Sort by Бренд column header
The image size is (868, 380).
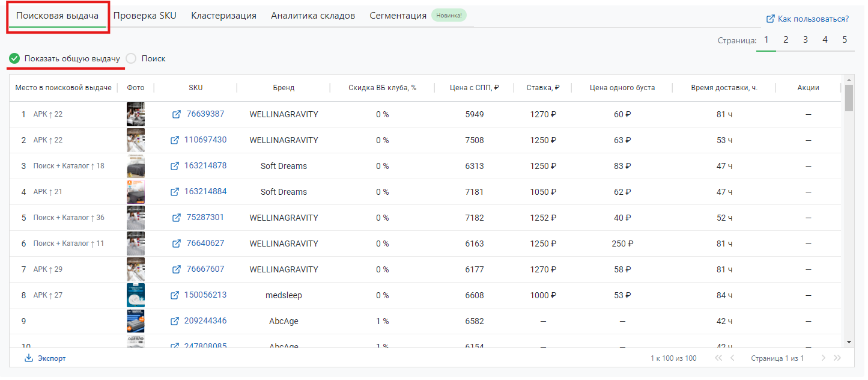pyautogui.click(x=284, y=88)
